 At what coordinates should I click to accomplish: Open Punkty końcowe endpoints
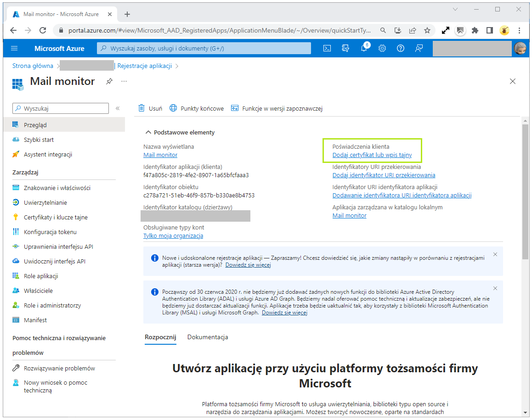click(197, 108)
